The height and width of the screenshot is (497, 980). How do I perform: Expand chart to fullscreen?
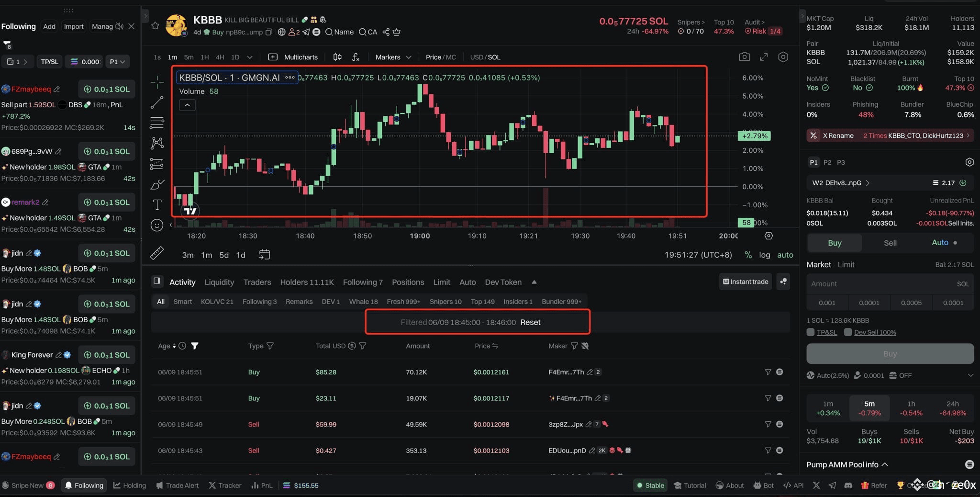click(x=764, y=57)
